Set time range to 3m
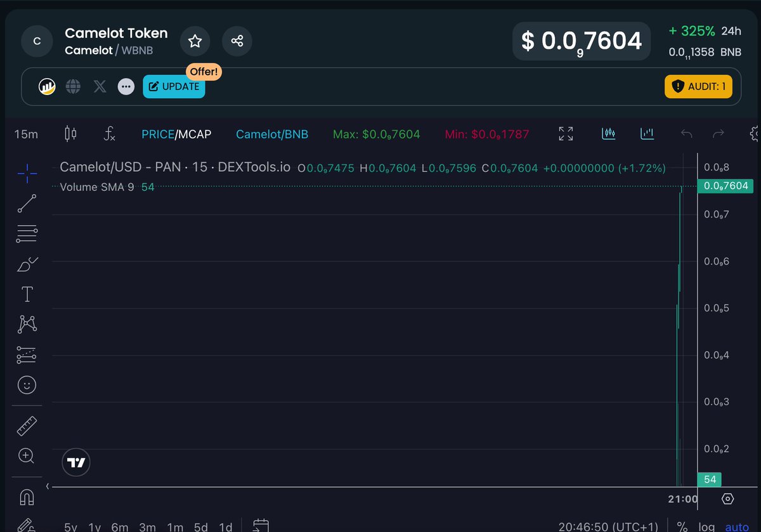The image size is (761, 532). click(x=147, y=527)
